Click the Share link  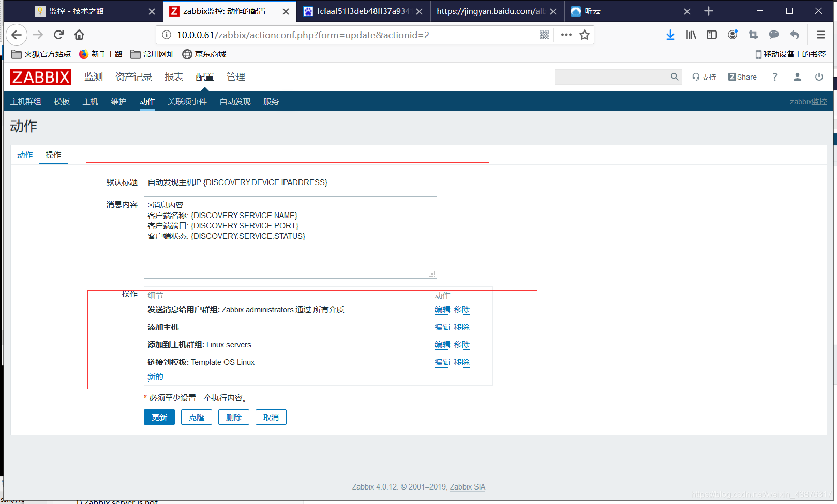742,77
